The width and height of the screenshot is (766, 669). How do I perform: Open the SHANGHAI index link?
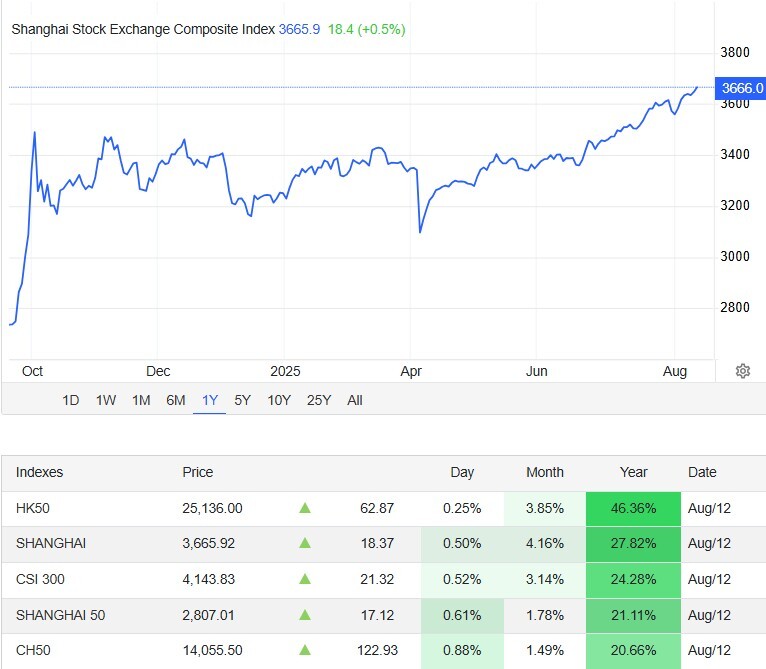(51, 543)
